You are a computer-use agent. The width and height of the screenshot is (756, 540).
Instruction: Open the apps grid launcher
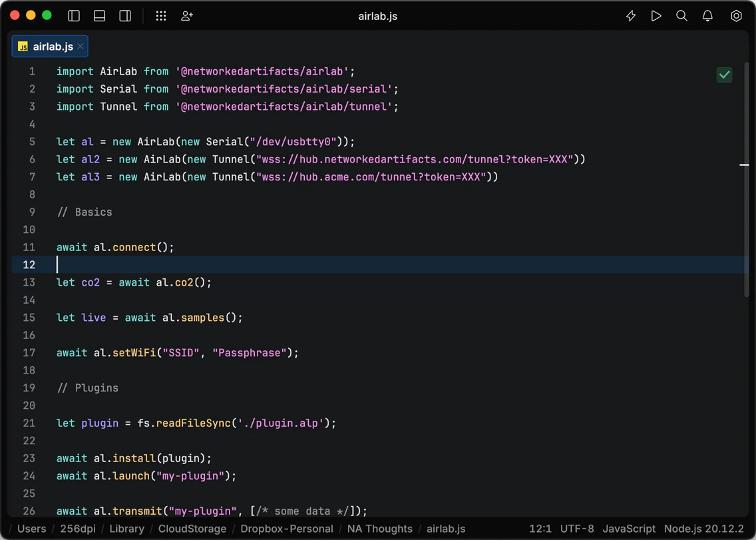tap(160, 15)
